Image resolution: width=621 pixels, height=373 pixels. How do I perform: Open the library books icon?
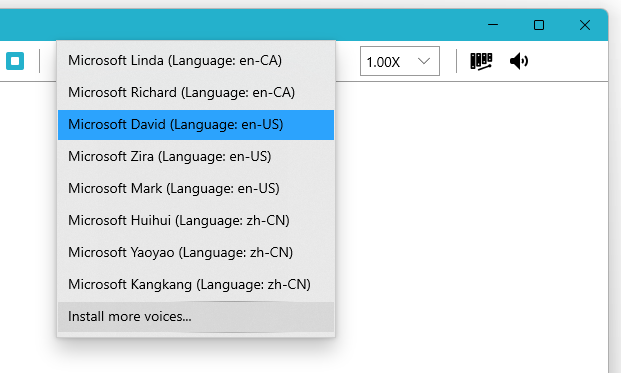(x=481, y=61)
